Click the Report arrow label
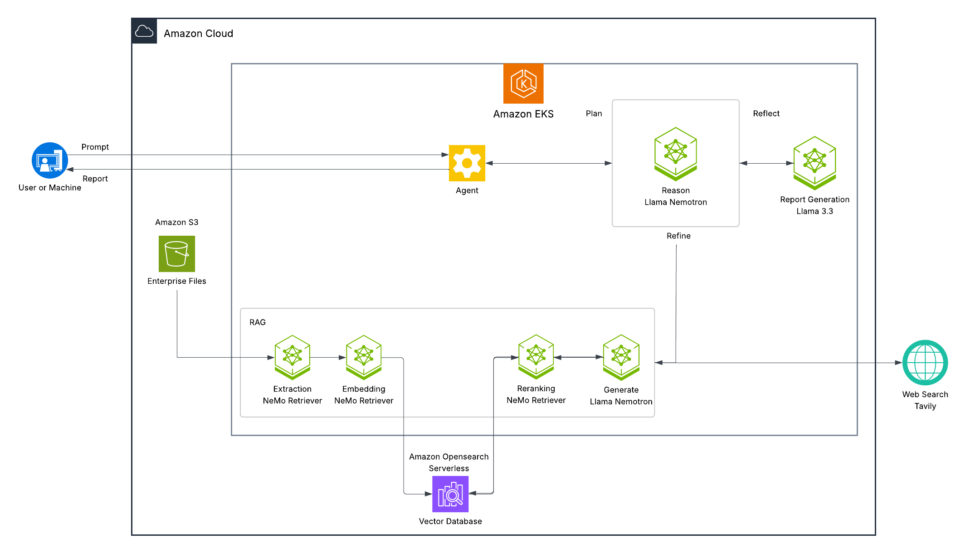 (95, 179)
